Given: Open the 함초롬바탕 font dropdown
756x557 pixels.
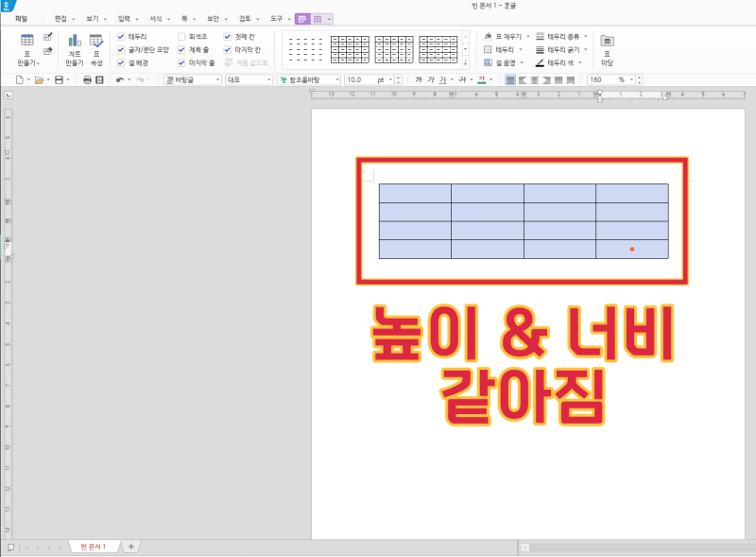Looking at the screenshot, I should (x=307, y=80).
